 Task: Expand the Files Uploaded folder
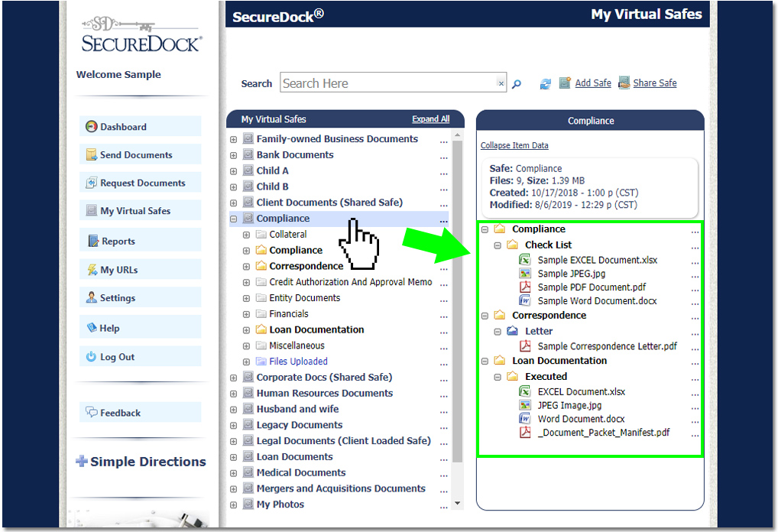click(x=246, y=362)
